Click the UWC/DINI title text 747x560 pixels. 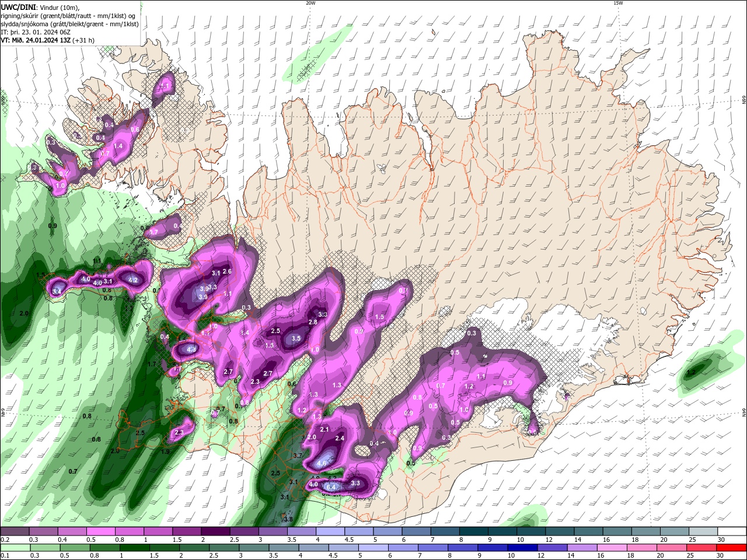point(18,6)
